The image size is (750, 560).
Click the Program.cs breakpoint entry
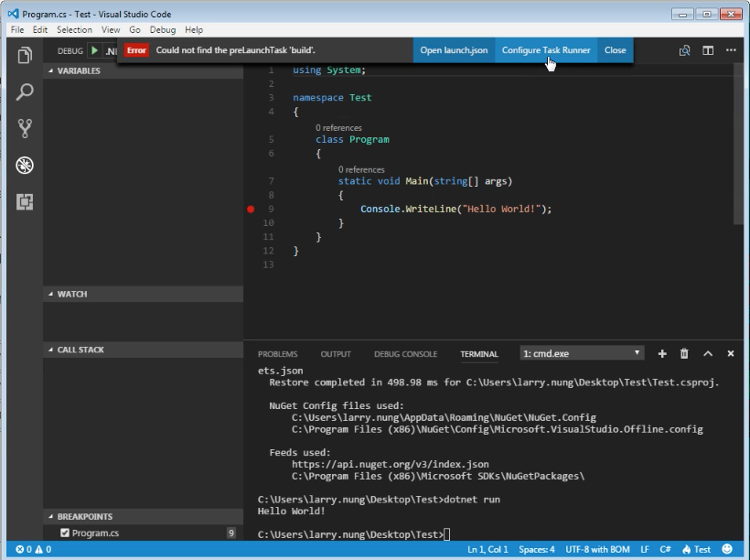pos(143,533)
